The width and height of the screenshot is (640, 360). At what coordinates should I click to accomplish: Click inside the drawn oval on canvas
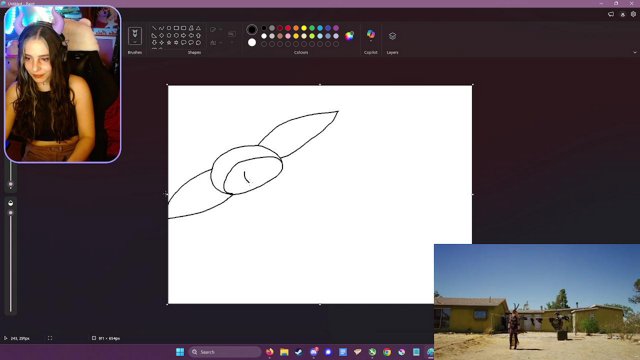point(253,176)
